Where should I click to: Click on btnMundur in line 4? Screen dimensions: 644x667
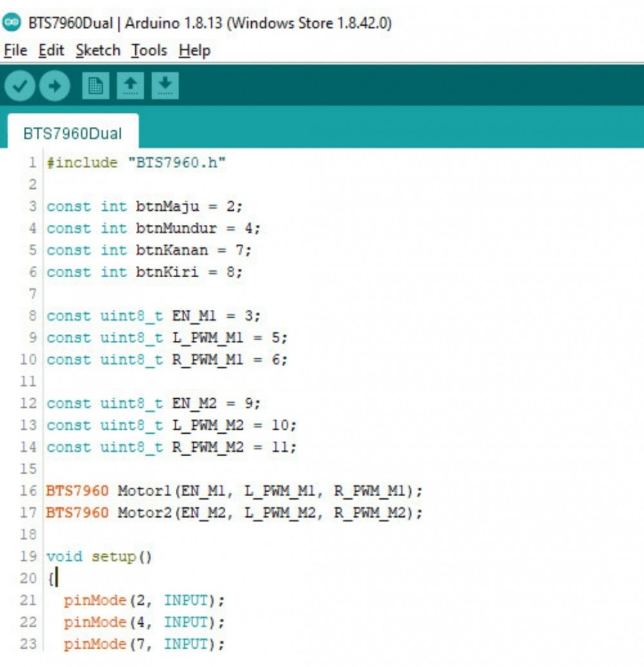point(176,228)
